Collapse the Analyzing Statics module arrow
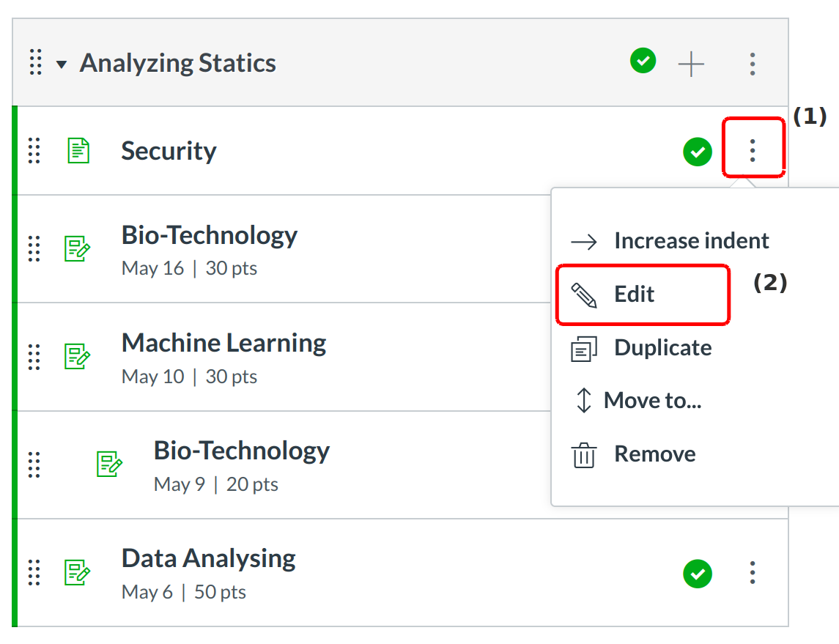 click(62, 64)
